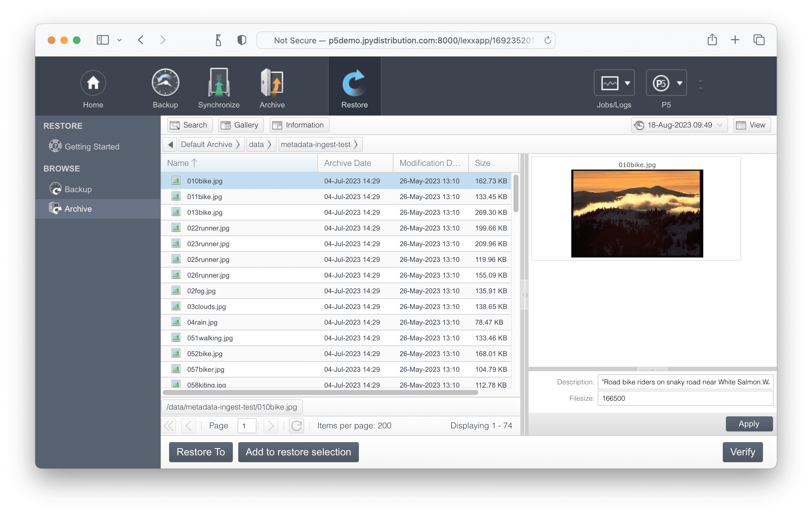The image size is (812, 515).
Task: Select file 057biker.jpg
Action: [x=336, y=369]
